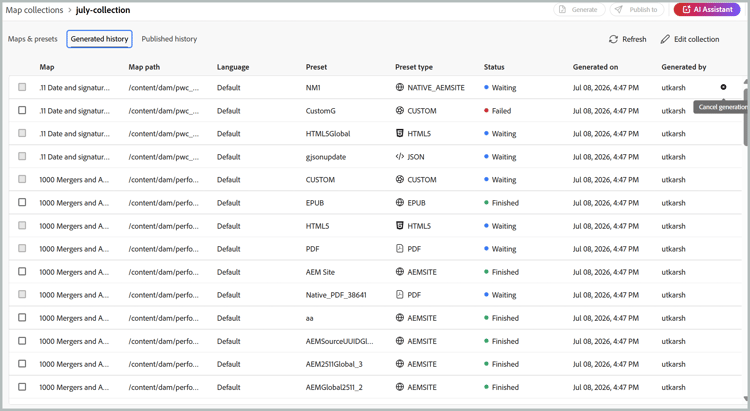The image size is (750, 411).
Task: Click the PDF document icon in PDF preset row
Action: (x=400, y=248)
